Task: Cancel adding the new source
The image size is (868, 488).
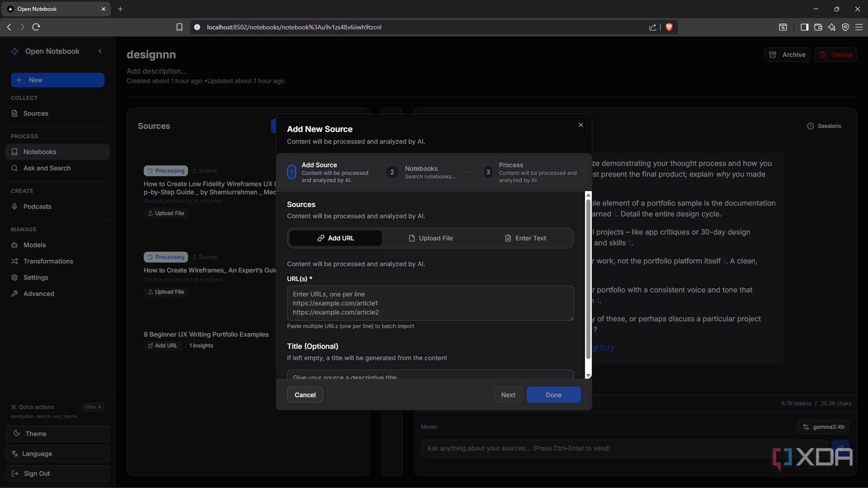Action: 305,395
